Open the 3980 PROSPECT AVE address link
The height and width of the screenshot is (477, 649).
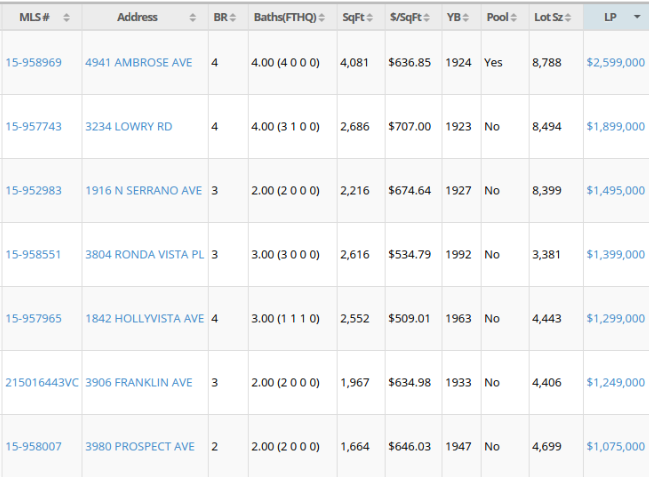point(140,447)
